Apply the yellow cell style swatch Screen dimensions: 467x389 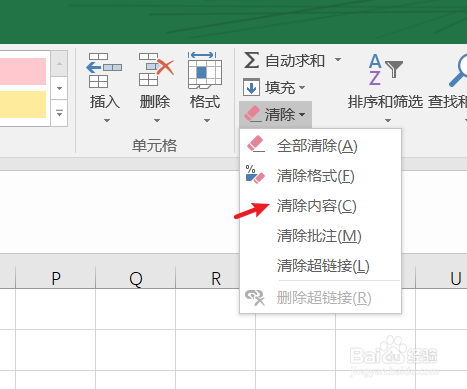(23, 104)
